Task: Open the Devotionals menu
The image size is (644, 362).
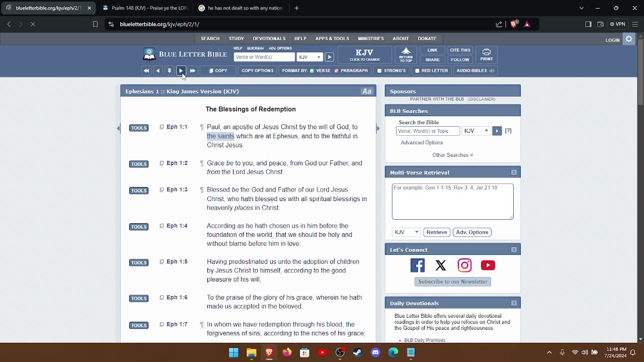Action: (269, 39)
